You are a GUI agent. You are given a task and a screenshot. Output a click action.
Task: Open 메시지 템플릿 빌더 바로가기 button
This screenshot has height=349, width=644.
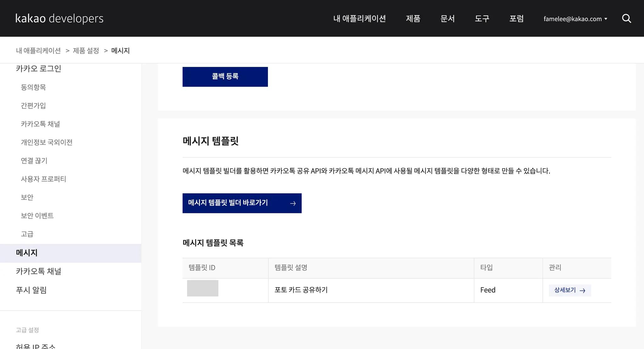[x=242, y=203]
